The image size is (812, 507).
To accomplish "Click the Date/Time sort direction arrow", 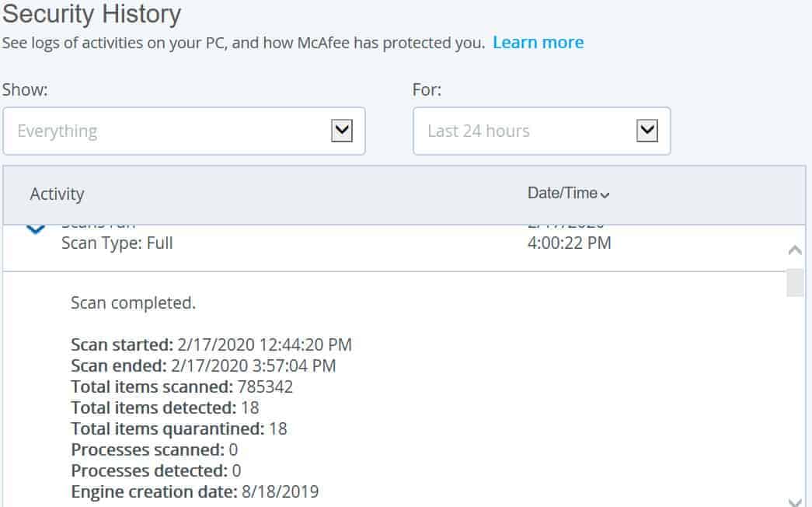I will pyautogui.click(x=605, y=195).
